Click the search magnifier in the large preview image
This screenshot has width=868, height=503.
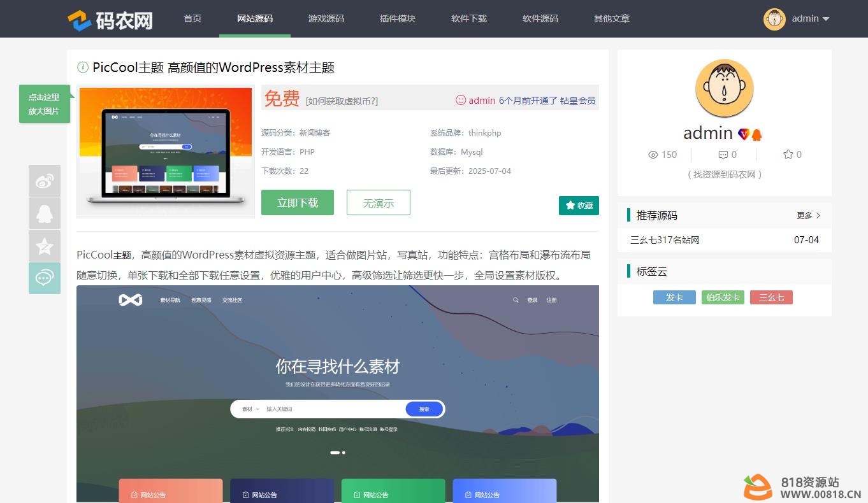coord(516,300)
